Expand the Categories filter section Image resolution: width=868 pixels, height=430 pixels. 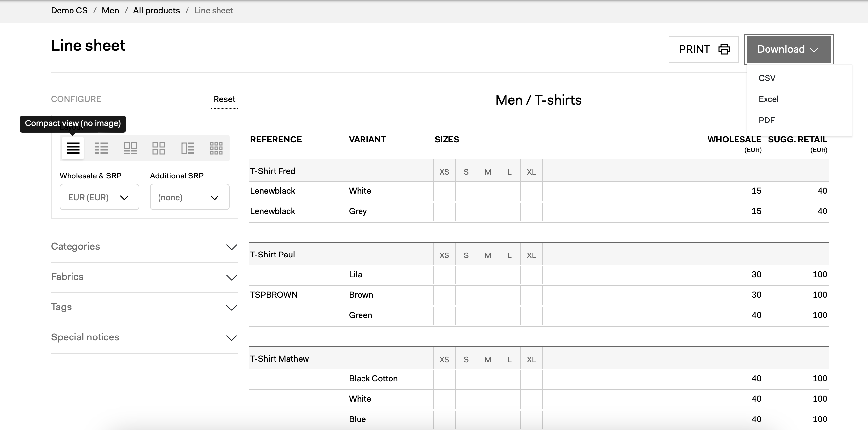coord(144,247)
